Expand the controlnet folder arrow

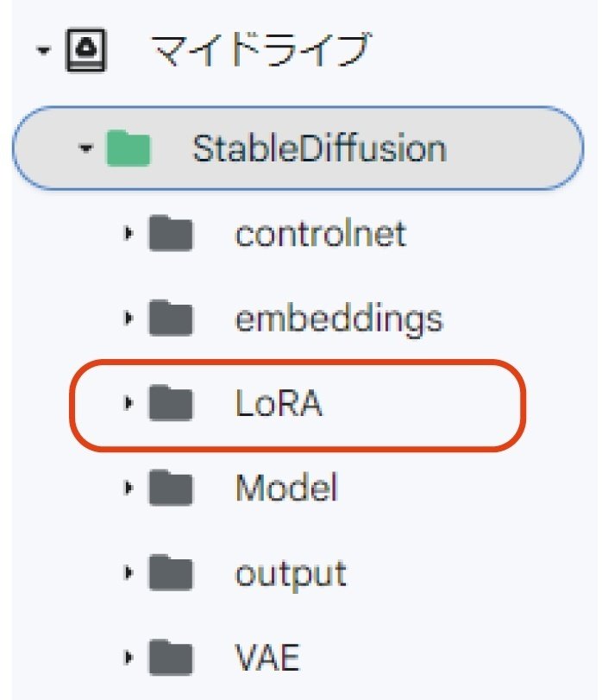coord(129,233)
